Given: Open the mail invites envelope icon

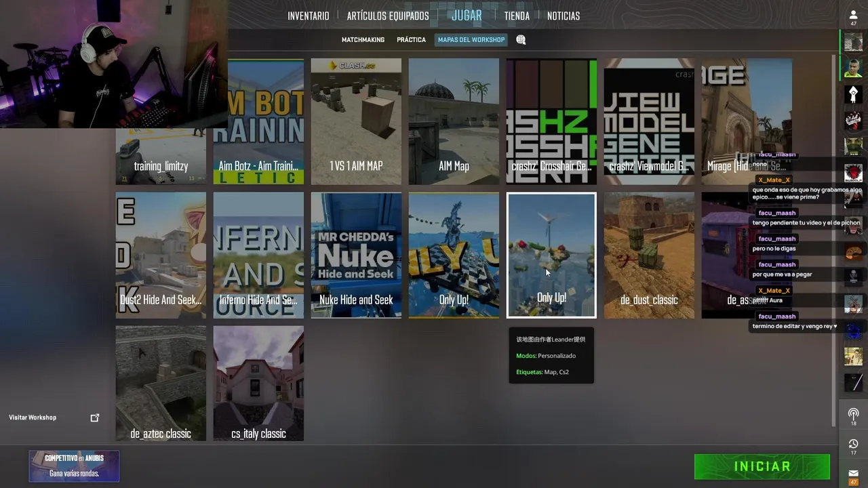Looking at the screenshot, I should [853, 476].
